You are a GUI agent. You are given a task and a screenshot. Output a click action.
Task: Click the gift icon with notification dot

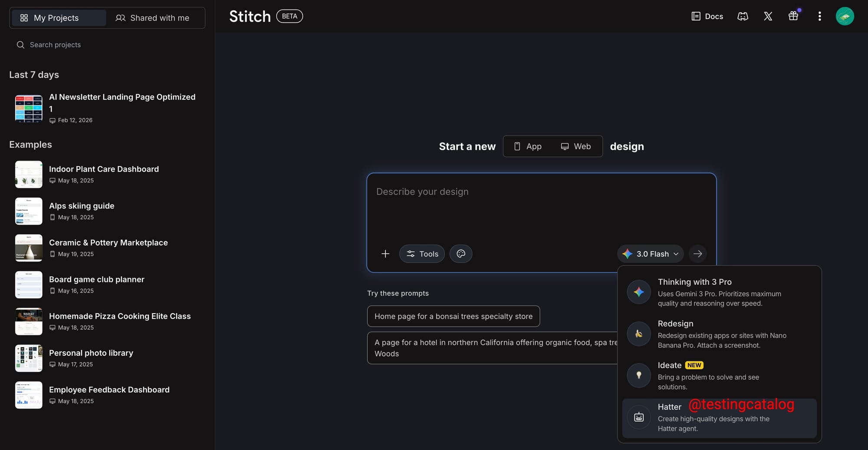tap(793, 16)
